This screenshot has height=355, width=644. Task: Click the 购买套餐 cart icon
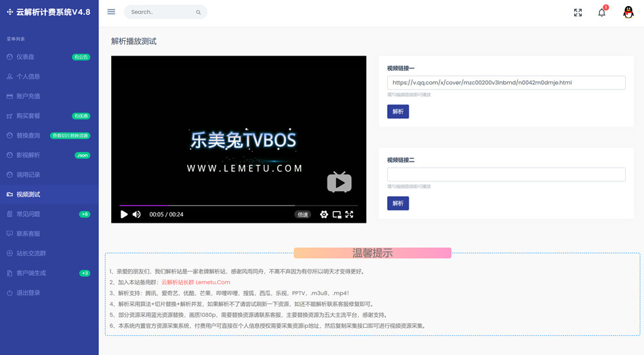[x=9, y=116]
